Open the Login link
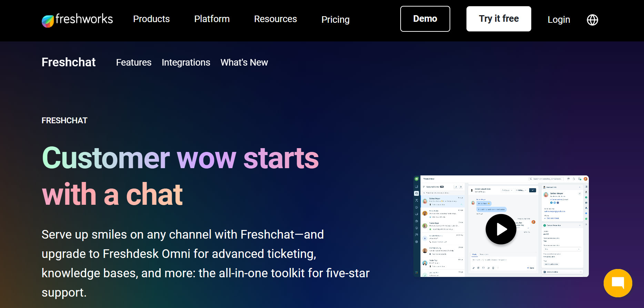The width and height of the screenshot is (644, 308). pyautogui.click(x=559, y=20)
